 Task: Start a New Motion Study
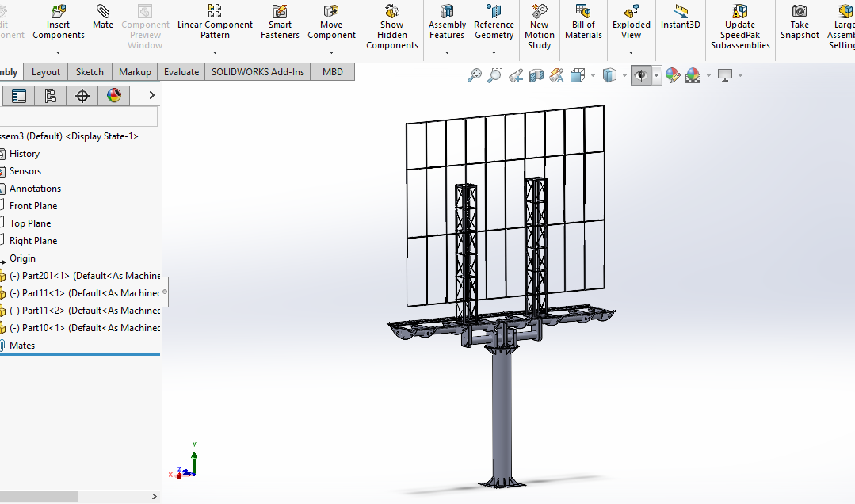[x=540, y=27]
